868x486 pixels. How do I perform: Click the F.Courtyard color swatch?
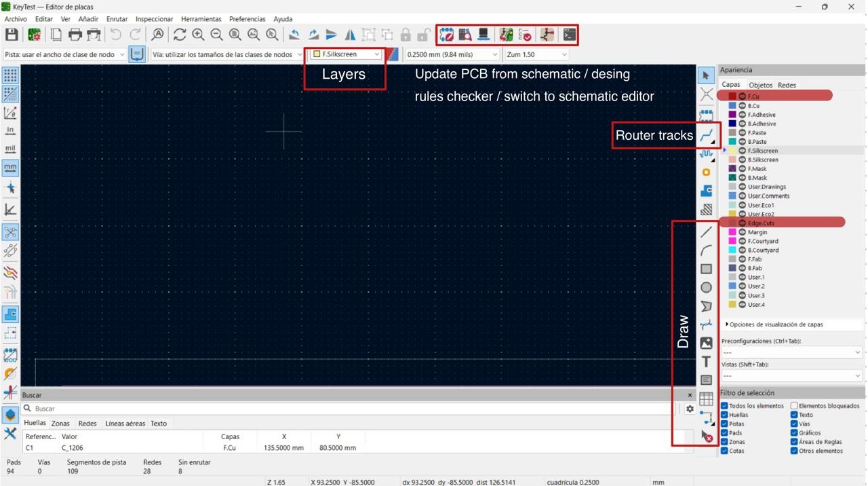pos(732,241)
